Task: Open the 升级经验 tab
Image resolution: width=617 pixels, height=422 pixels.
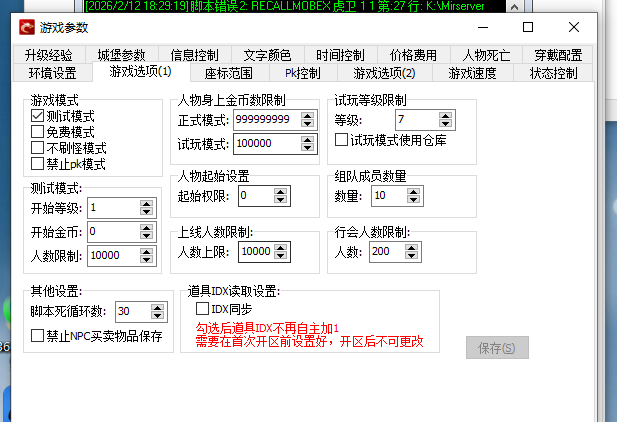Action: coord(49,55)
